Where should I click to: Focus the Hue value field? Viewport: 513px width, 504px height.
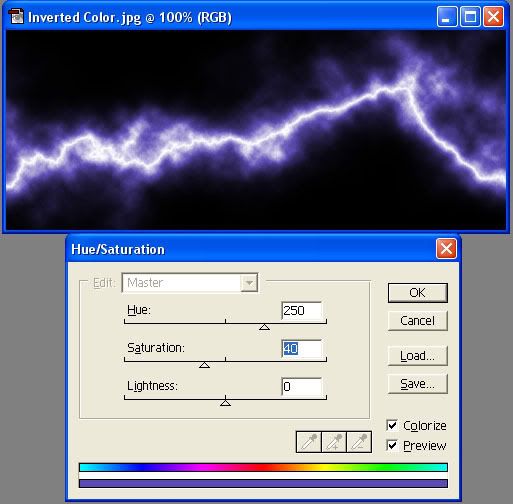[x=302, y=311]
